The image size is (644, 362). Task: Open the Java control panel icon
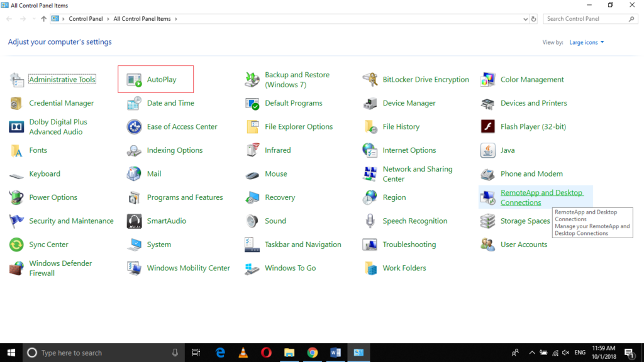(x=487, y=150)
